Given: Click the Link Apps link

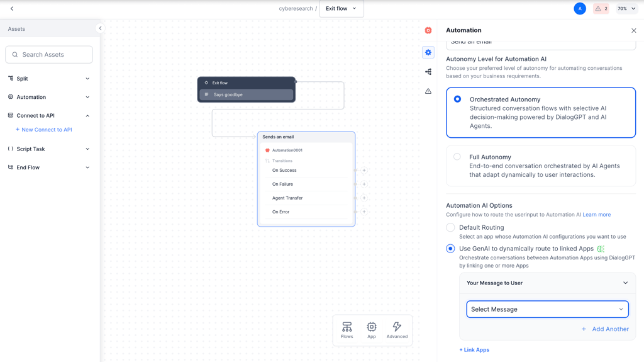Looking at the screenshot, I should click(474, 350).
